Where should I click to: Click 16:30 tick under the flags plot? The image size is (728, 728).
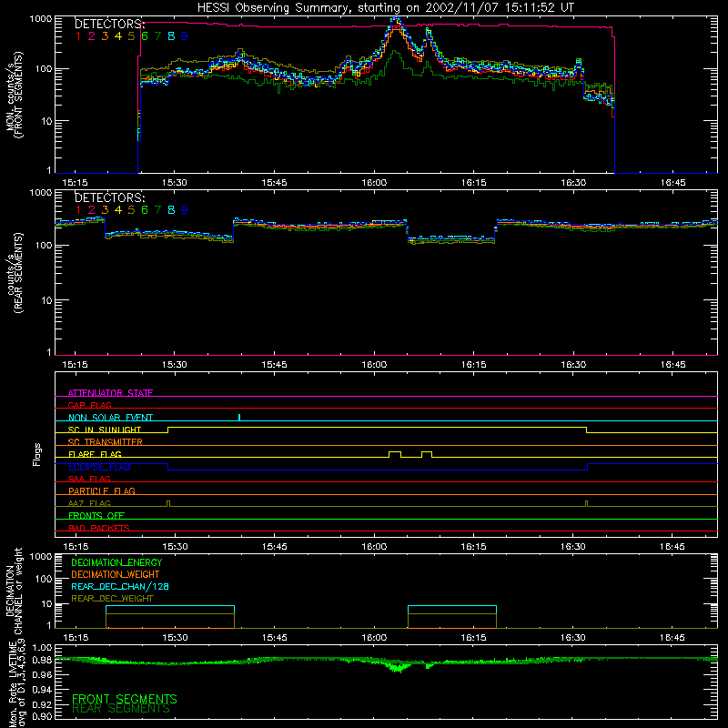573,547
